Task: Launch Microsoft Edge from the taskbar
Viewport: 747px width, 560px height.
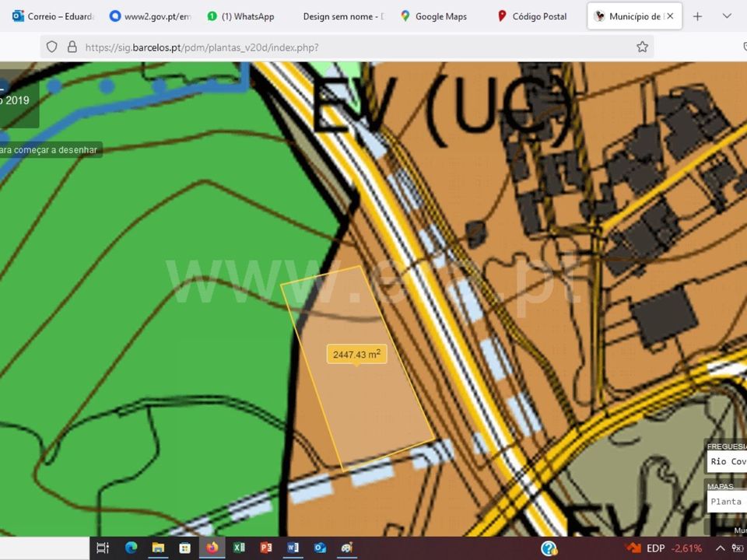Action: pos(131,548)
